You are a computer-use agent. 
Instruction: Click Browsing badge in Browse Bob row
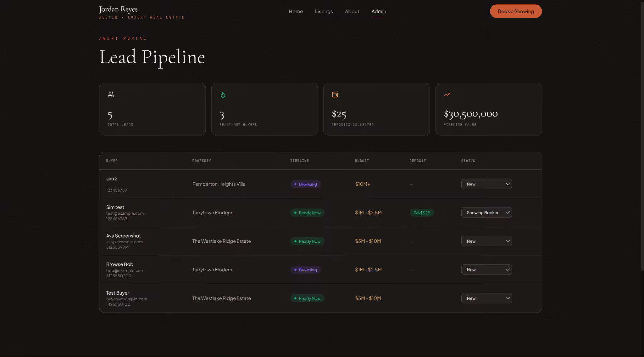pos(305,270)
